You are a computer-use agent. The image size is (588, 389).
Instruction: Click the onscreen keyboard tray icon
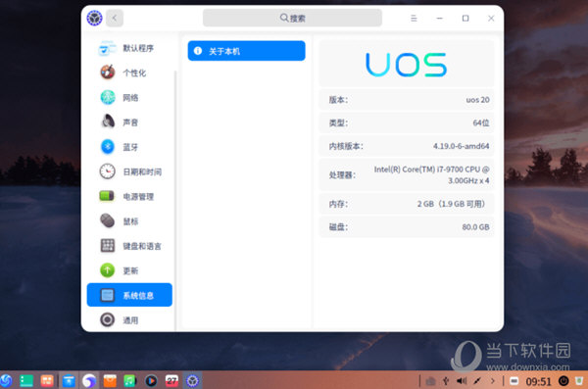pyautogui.click(x=514, y=381)
